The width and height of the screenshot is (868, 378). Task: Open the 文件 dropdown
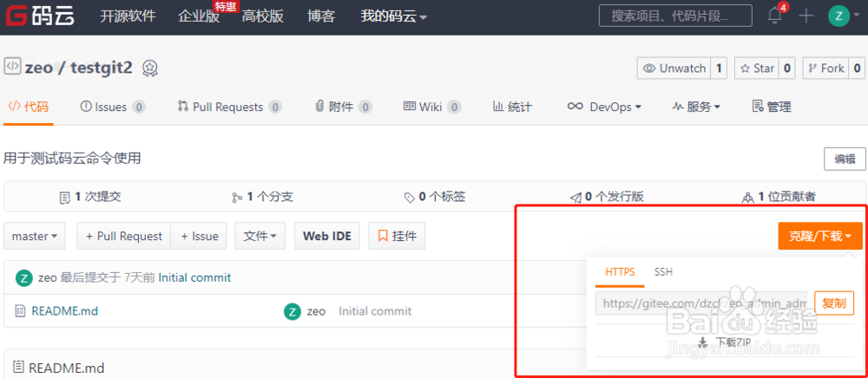pos(260,236)
